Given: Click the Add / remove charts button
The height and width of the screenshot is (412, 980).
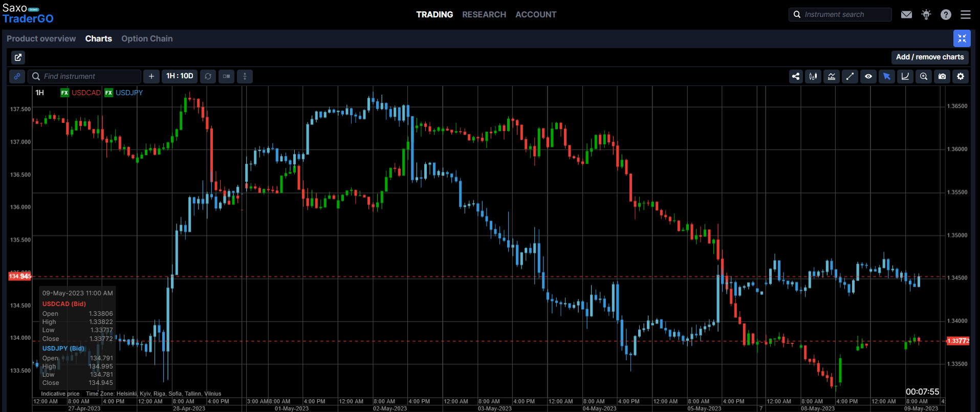Looking at the screenshot, I should (930, 57).
